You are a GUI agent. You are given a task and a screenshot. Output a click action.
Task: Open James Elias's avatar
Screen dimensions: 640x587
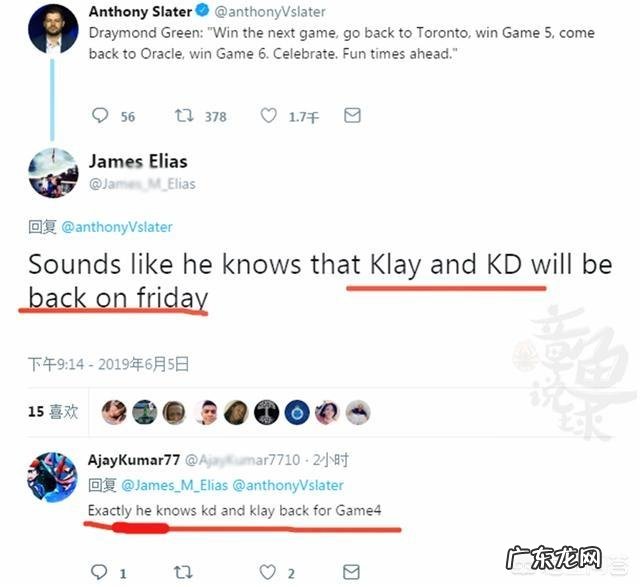click(53, 173)
